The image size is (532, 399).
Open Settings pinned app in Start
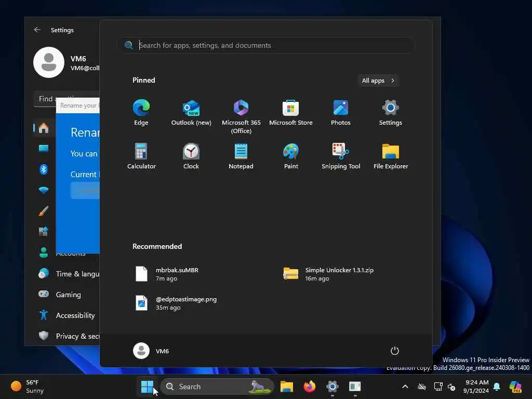[391, 113]
